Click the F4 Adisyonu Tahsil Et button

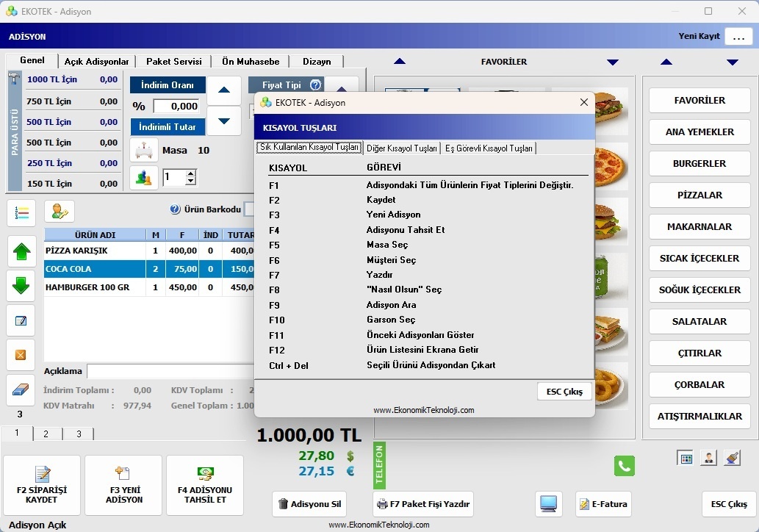205,485
